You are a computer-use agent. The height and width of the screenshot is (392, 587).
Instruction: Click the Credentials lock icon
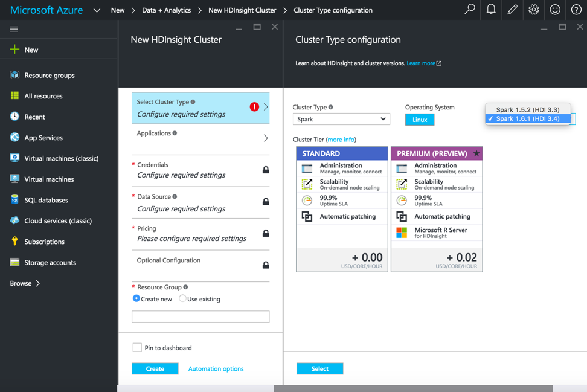266,170
